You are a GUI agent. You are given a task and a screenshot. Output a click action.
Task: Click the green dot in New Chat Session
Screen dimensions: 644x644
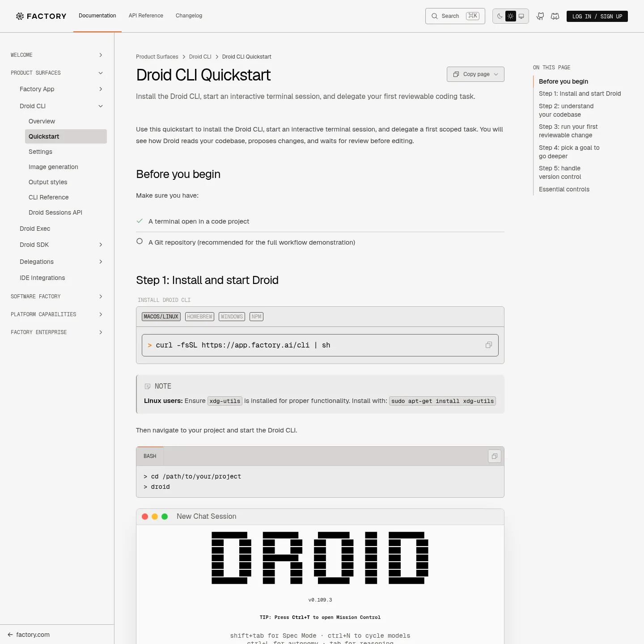[165, 517]
